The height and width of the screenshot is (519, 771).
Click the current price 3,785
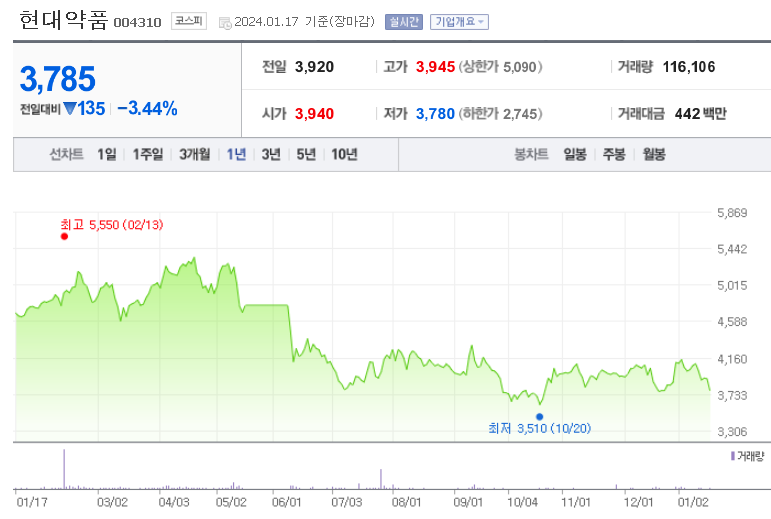point(58,79)
